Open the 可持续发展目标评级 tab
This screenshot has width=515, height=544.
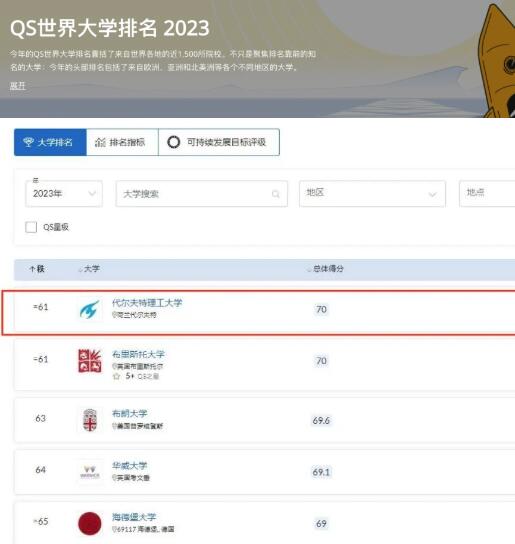point(219,142)
